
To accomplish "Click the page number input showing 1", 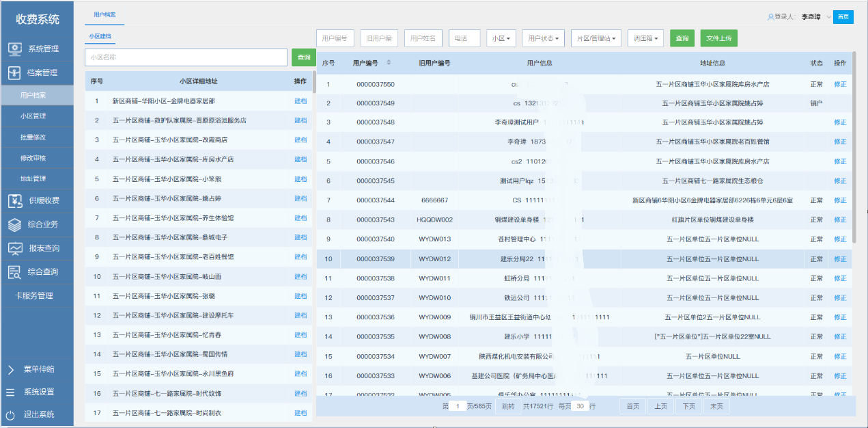I will pos(459,406).
